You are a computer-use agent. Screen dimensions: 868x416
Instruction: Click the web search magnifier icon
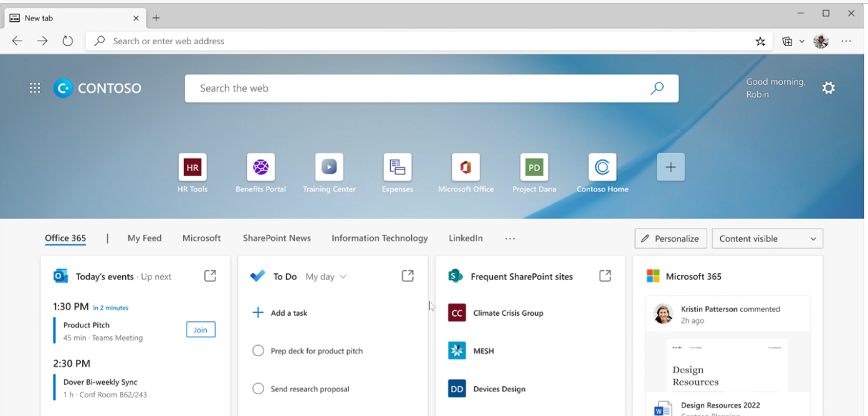coord(657,88)
